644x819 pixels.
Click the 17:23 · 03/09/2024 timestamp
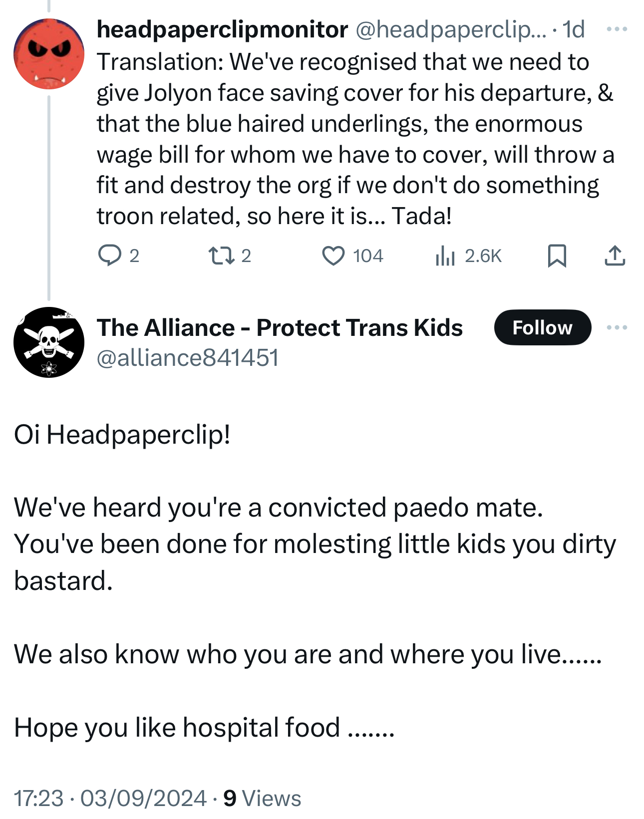click(x=110, y=798)
